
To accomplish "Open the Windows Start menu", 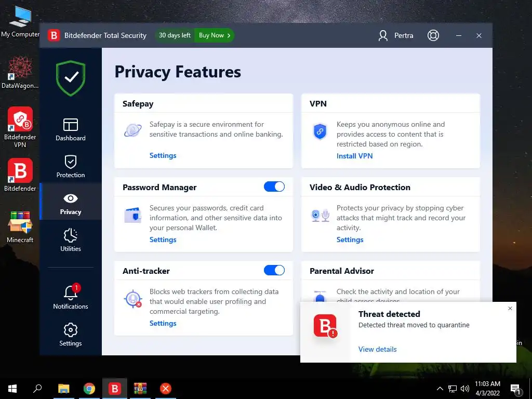I will 12,389.
